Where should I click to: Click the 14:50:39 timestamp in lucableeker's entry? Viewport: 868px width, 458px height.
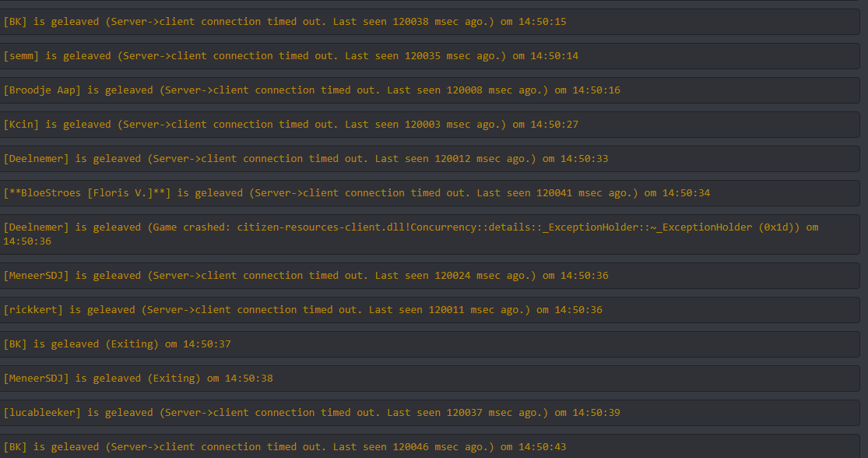(596, 413)
